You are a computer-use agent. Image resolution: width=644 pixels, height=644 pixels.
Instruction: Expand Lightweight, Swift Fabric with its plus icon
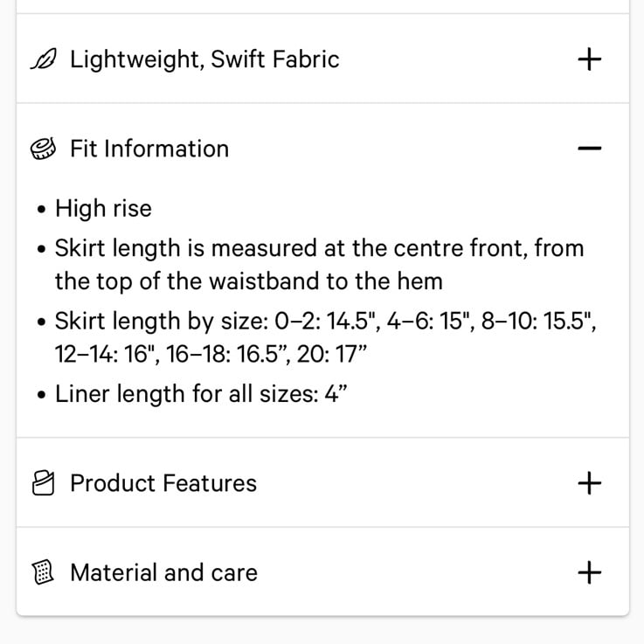pos(589,59)
